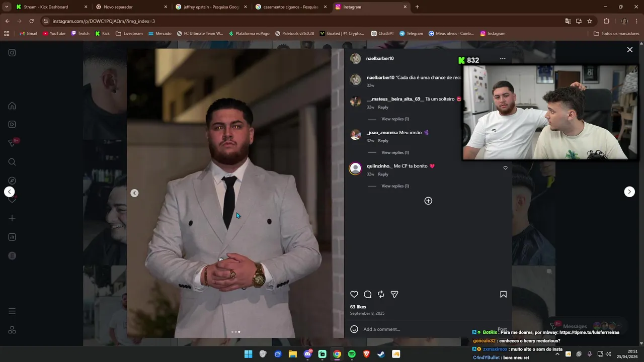Open Steam from the taskbar
Screen dimensions: 644x362
point(381,354)
